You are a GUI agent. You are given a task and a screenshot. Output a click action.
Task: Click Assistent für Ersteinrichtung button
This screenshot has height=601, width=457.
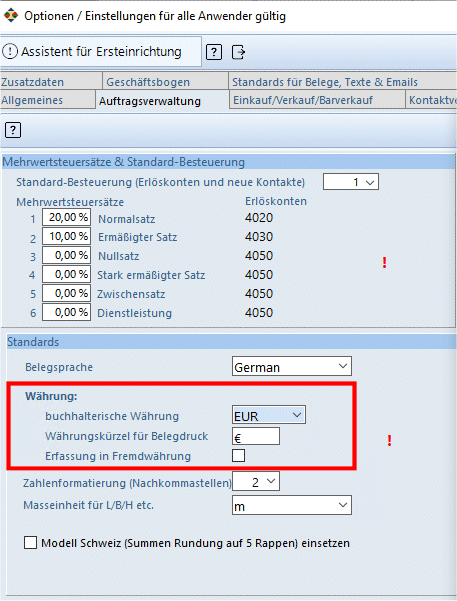101,51
